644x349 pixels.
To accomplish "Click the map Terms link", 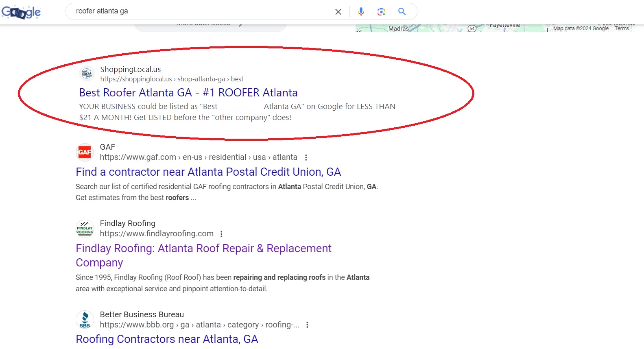I will click(x=622, y=28).
